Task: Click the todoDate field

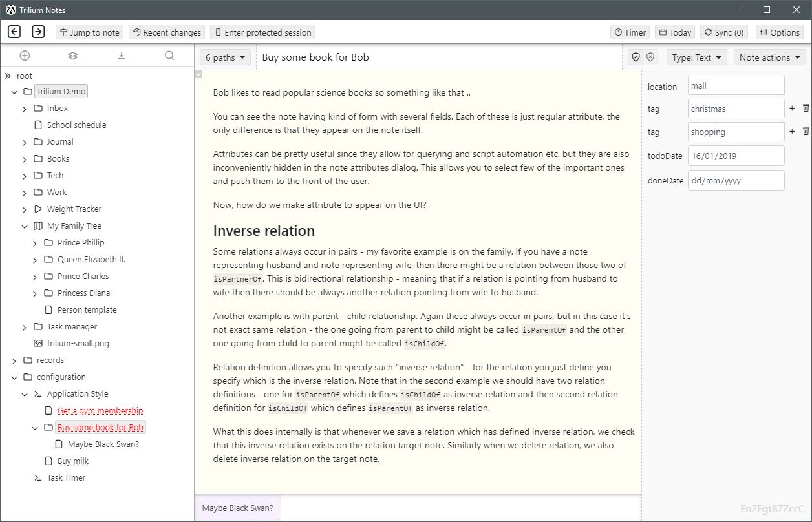Action: pyautogui.click(x=736, y=156)
